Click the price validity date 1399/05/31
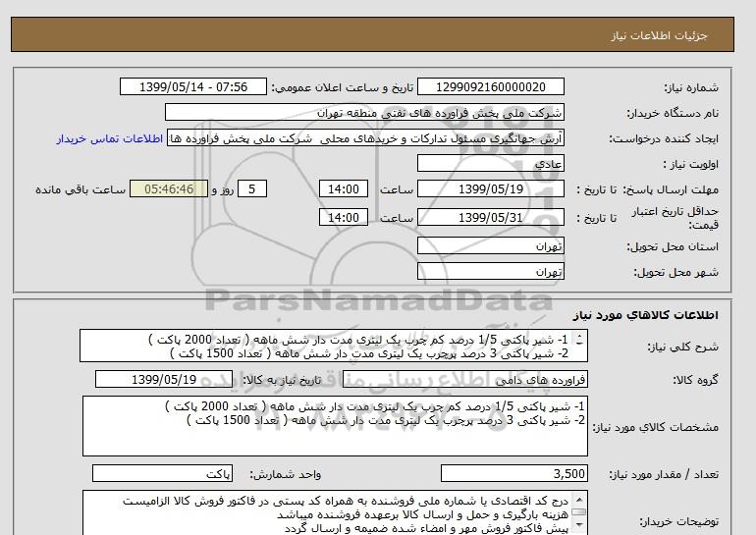756x535 pixels. tap(490, 217)
